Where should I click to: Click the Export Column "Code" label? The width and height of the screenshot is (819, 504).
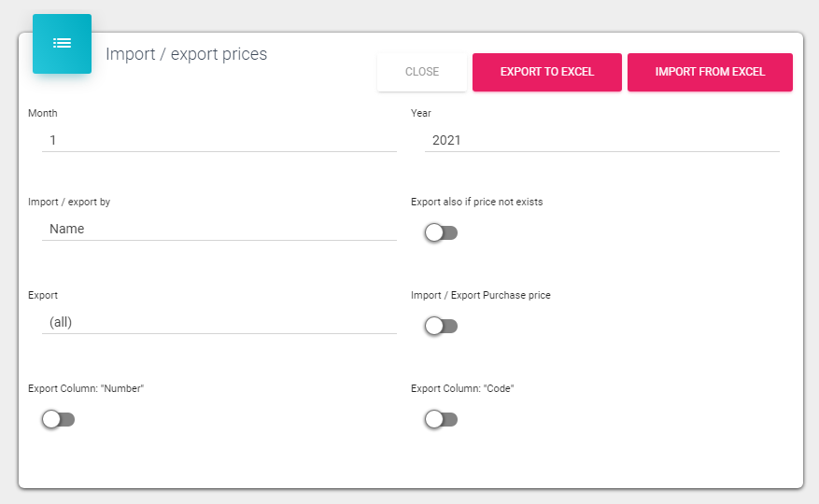pyautogui.click(x=462, y=388)
